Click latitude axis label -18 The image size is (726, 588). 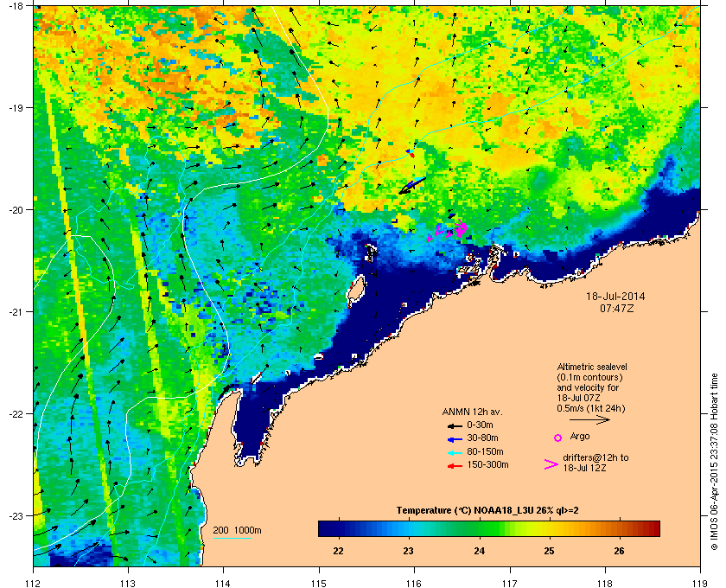[x=16, y=5]
